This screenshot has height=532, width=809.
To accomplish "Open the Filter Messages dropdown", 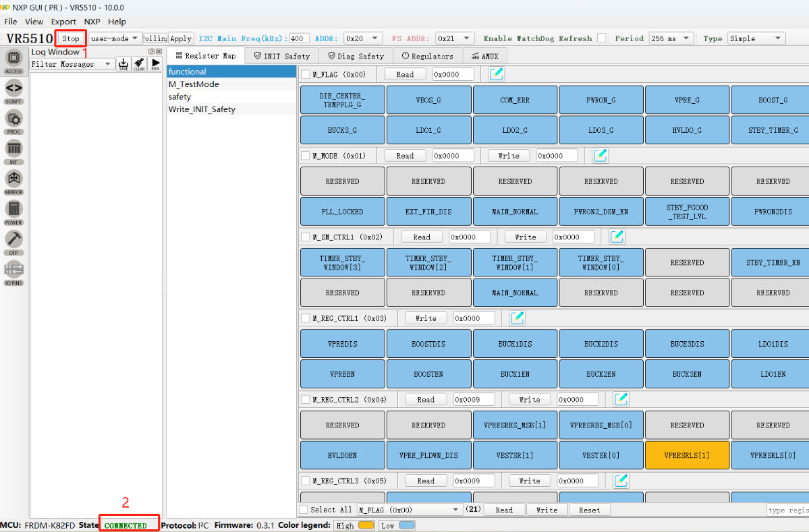I will tap(72, 64).
